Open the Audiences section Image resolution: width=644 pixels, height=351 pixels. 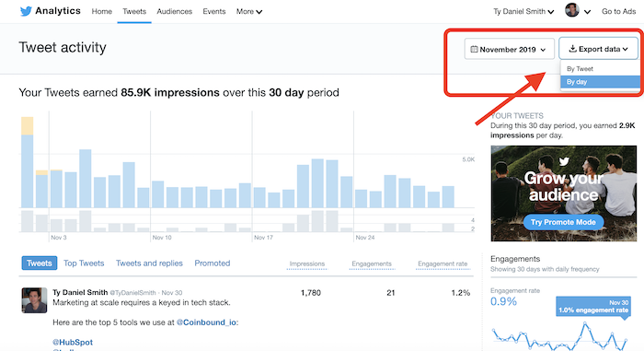coord(174,12)
